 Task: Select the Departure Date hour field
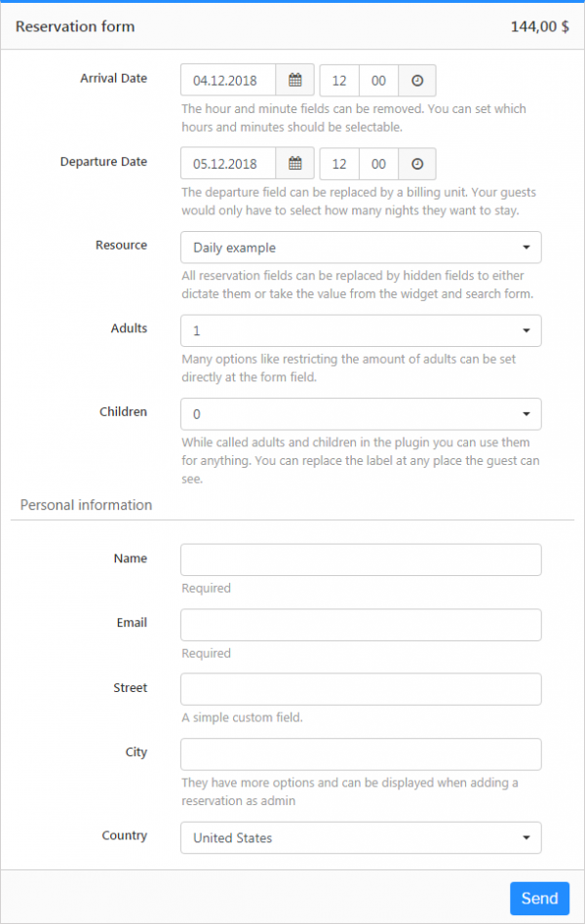[x=339, y=163]
